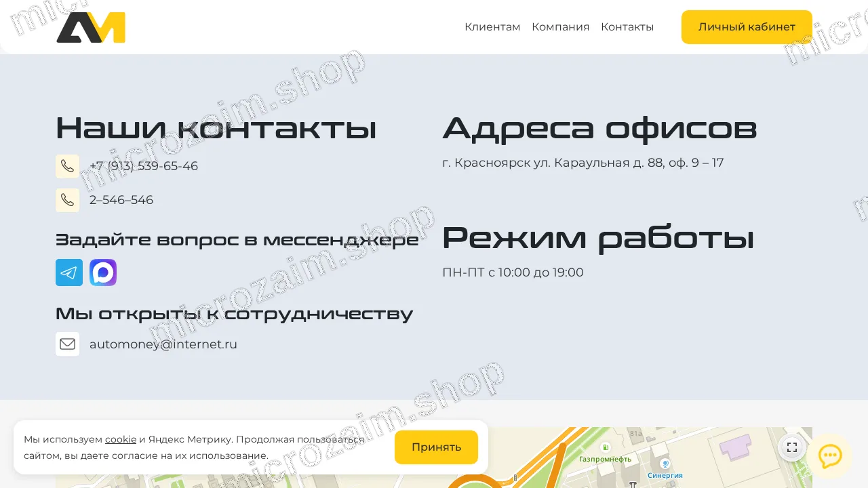Go to Контакты in the top navigation
868x488 pixels.
click(x=627, y=27)
